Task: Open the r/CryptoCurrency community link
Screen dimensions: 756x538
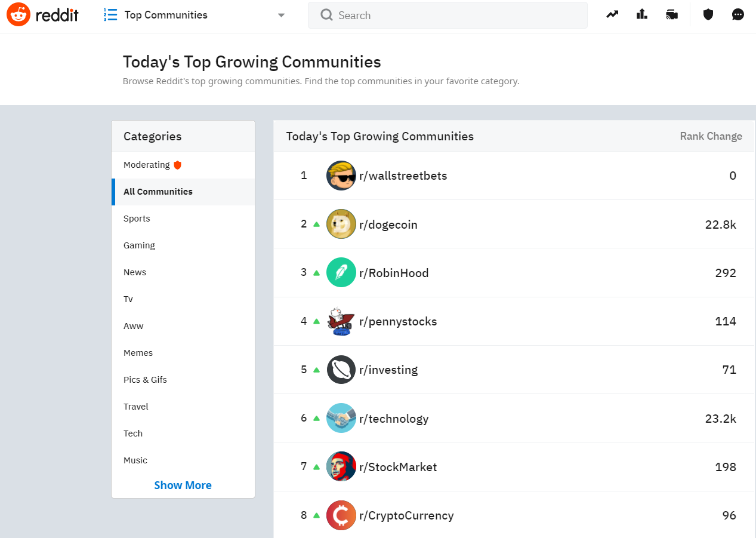Action: 406,515
